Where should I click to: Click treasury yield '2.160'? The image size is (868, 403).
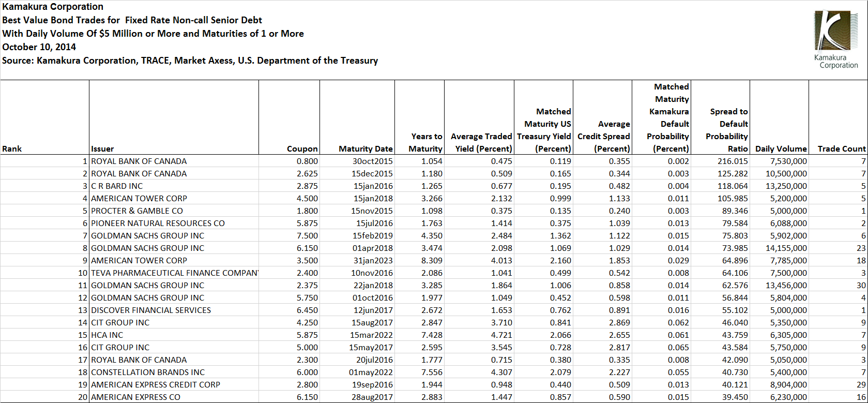point(560,261)
